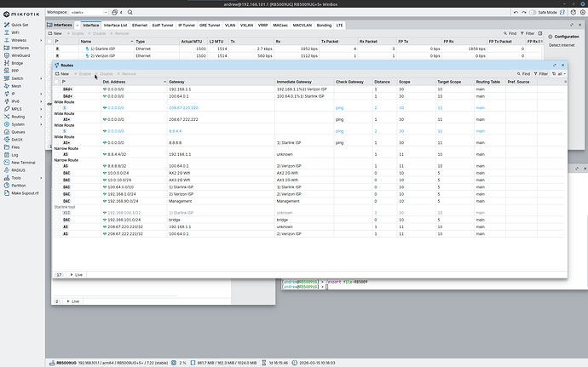
Task: Tick the checkbox for 100.64.0.0/10 route
Action: (x=56, y=187)
